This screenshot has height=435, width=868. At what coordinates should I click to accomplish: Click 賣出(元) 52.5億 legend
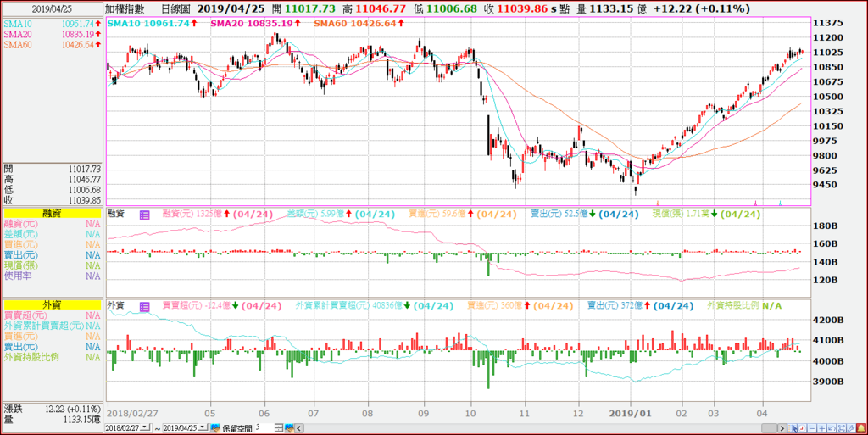[x=585, y=215]
